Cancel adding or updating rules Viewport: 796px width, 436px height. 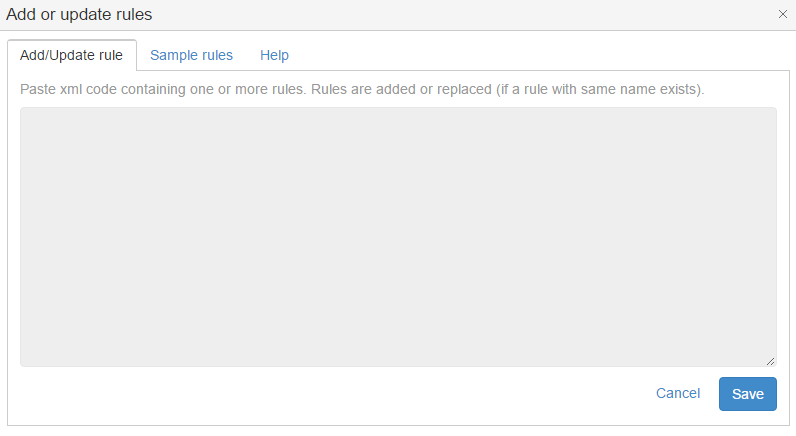click(677, 393)
